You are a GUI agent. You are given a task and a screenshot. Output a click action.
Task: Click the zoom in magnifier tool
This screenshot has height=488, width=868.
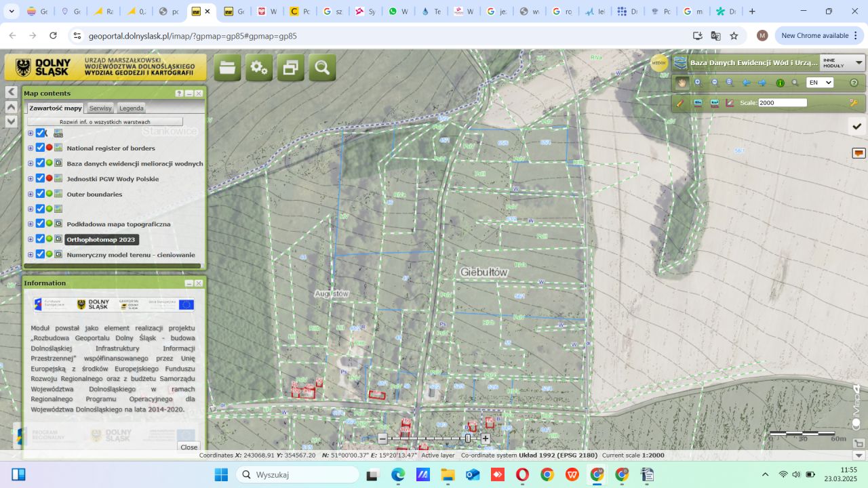click(x=698, y=83)
